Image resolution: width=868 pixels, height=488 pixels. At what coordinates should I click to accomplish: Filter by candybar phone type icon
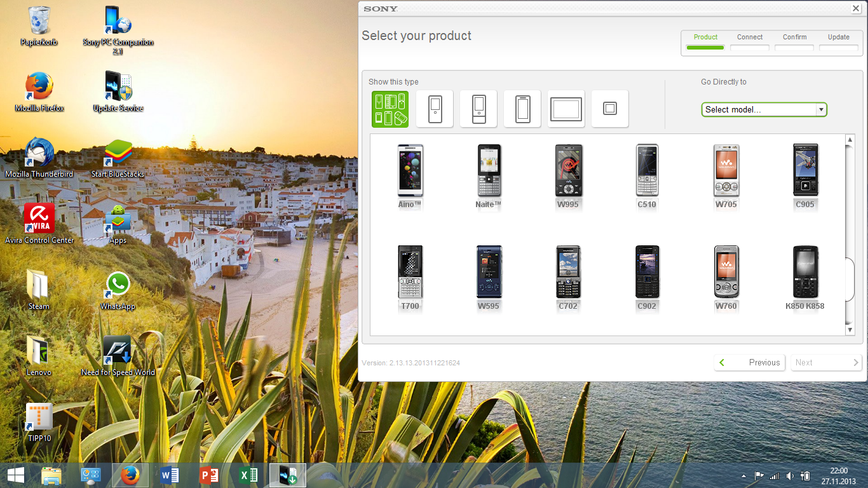coord(435,109)
